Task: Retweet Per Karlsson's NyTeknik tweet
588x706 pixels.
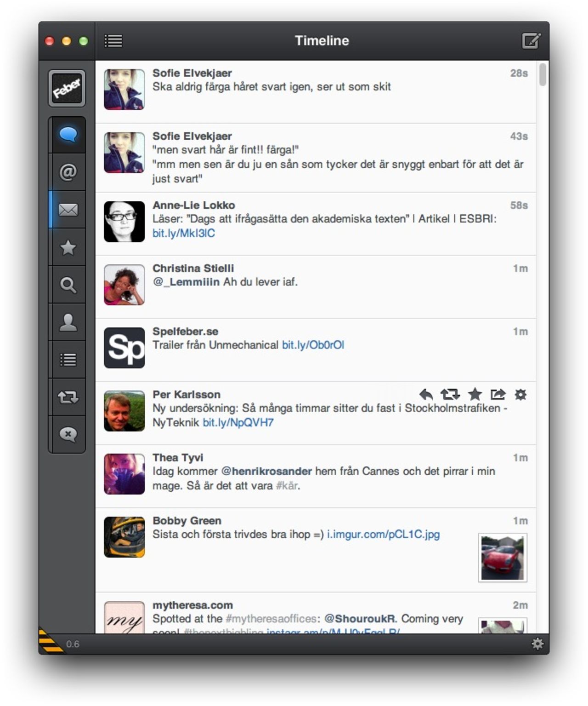Action: click(x=450, y=394)
